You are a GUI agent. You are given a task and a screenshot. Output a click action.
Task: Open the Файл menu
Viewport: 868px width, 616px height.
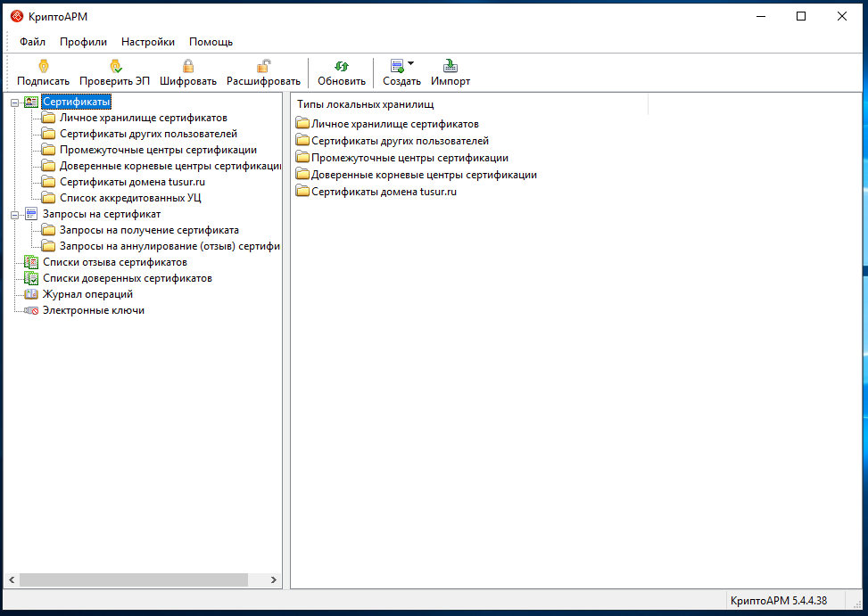[x=33, y=42]
